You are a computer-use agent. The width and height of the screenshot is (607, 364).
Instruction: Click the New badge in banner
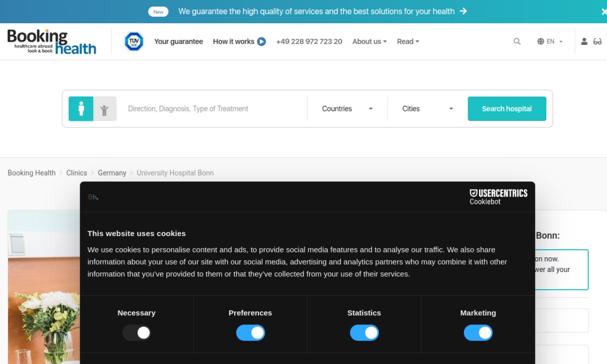pyautogui.click(x=158, y=12)
